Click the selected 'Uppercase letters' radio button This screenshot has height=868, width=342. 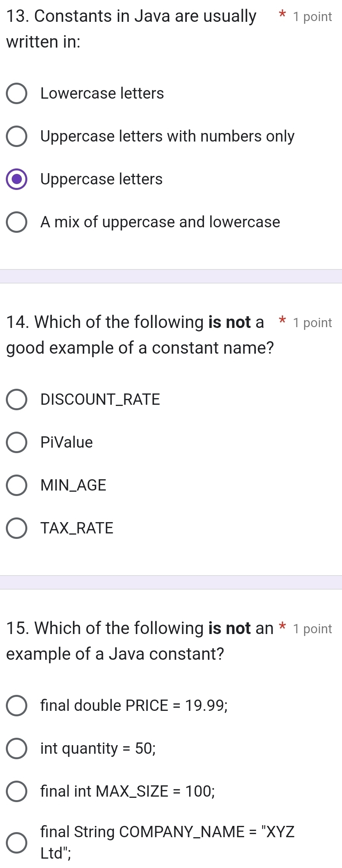[x=17, y=179]
